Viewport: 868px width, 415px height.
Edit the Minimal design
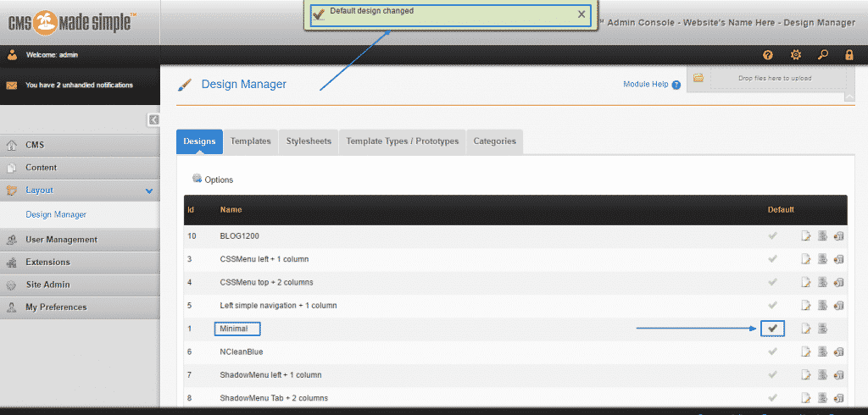click(806, 329)
